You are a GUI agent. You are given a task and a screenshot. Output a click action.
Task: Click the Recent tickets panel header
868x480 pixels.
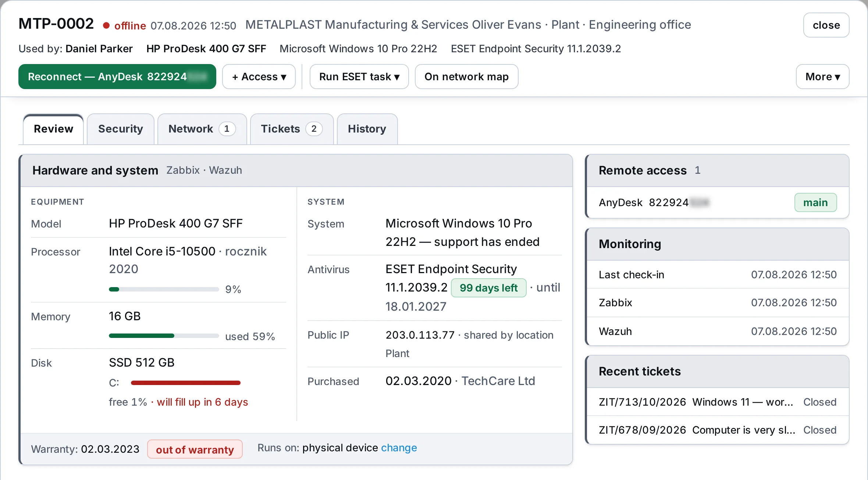[x=718, y=371]
